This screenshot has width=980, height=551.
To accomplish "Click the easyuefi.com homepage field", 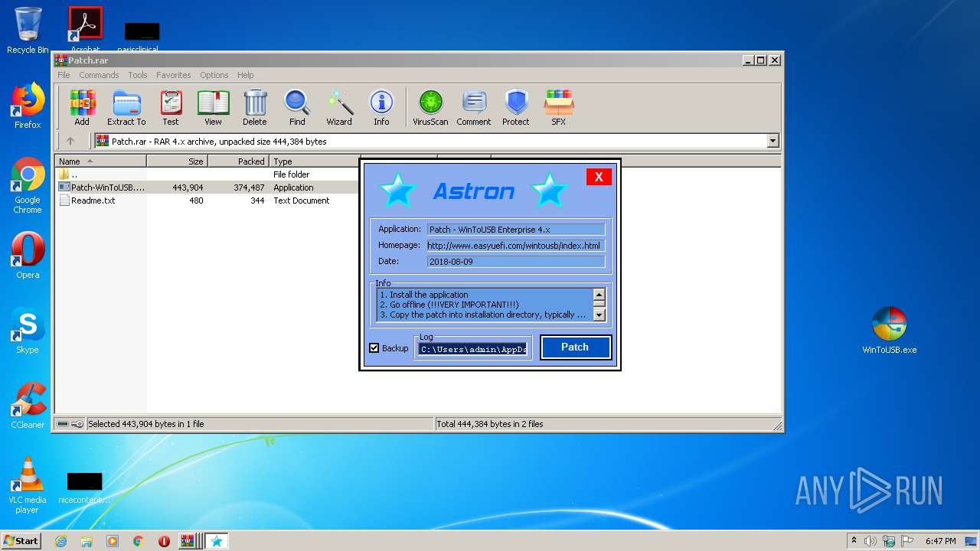I will click(x=516, y=246).
